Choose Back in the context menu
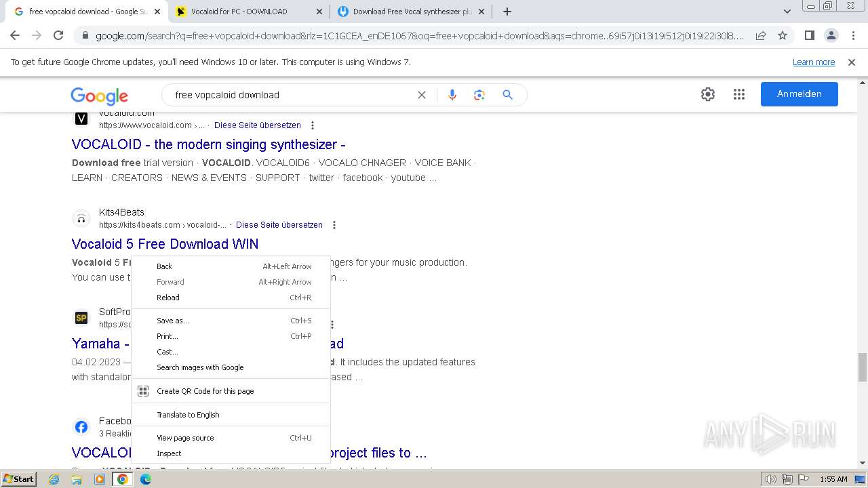868x488 pixels. coord(231,266)
